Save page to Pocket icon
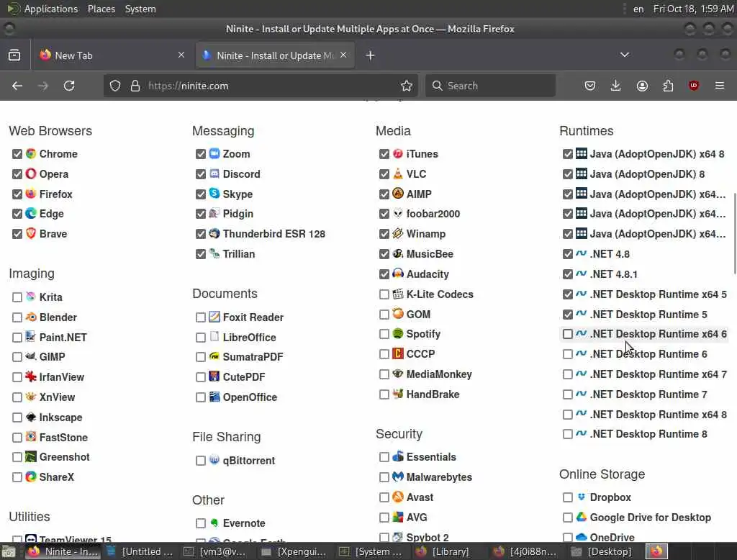The height and width of the screenshot is (560, 737). (x=590, y=86)
